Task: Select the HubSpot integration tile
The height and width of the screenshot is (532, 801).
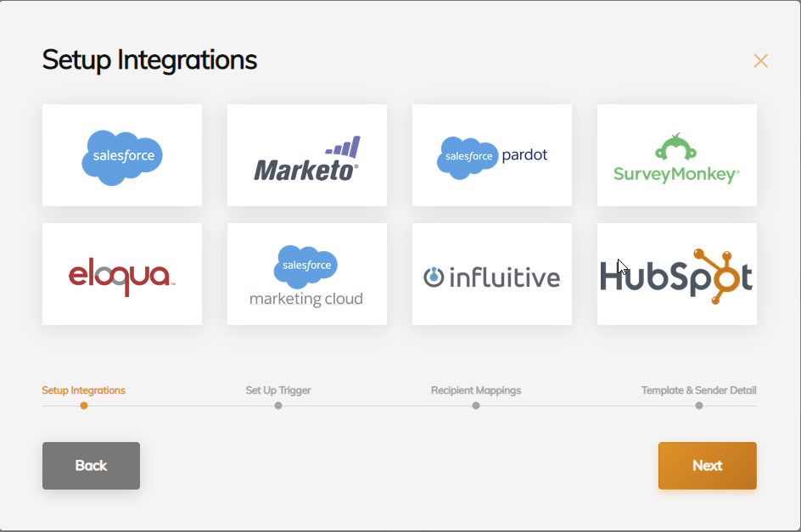Action: 677,274
